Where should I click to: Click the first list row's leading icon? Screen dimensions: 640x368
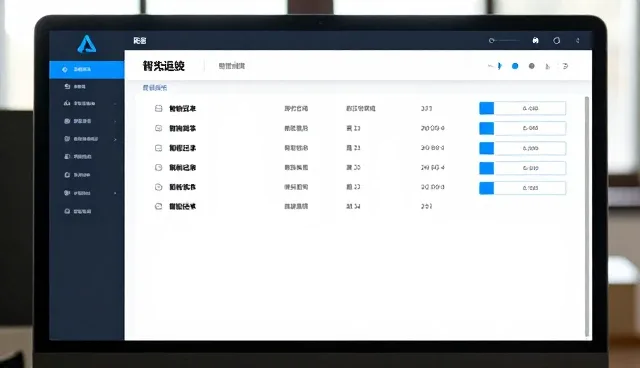158,109
